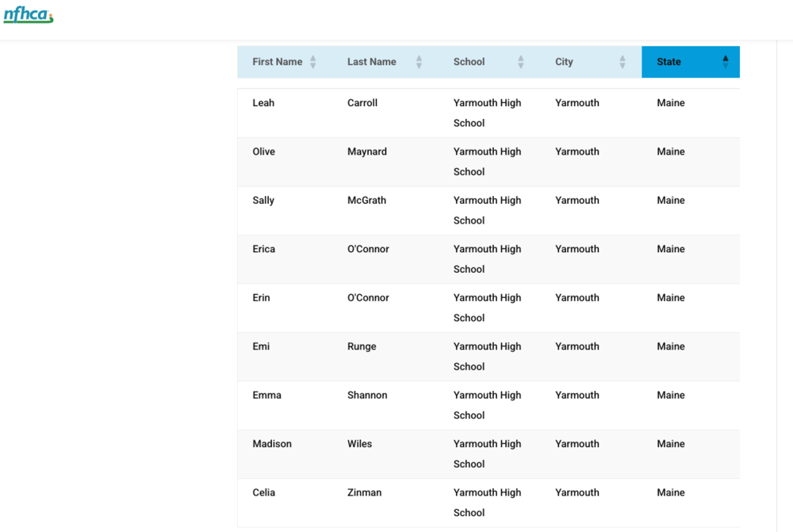Click Maynard last name cell

(x=367, y=151)
